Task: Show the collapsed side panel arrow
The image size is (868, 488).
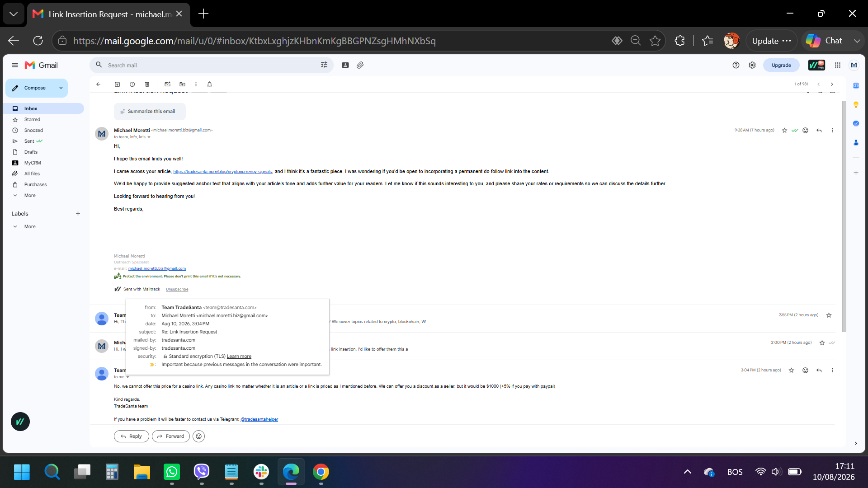Action: click(856, 444)
